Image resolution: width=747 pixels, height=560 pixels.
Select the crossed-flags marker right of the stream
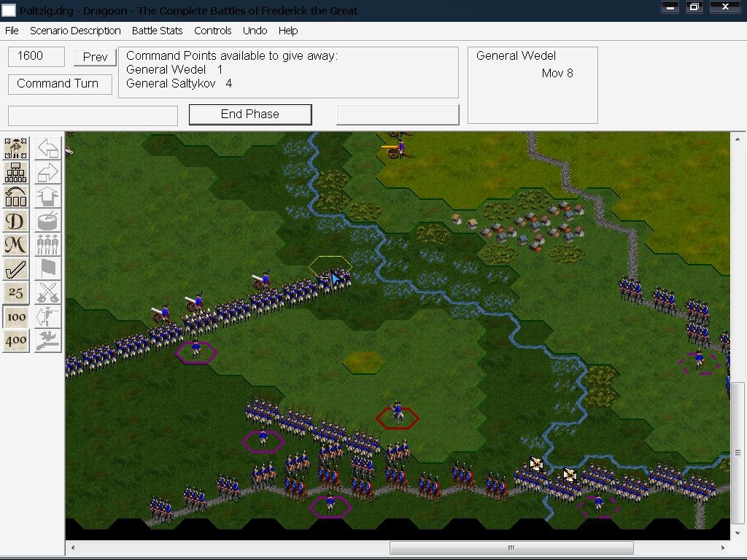[x=570, y=475]
